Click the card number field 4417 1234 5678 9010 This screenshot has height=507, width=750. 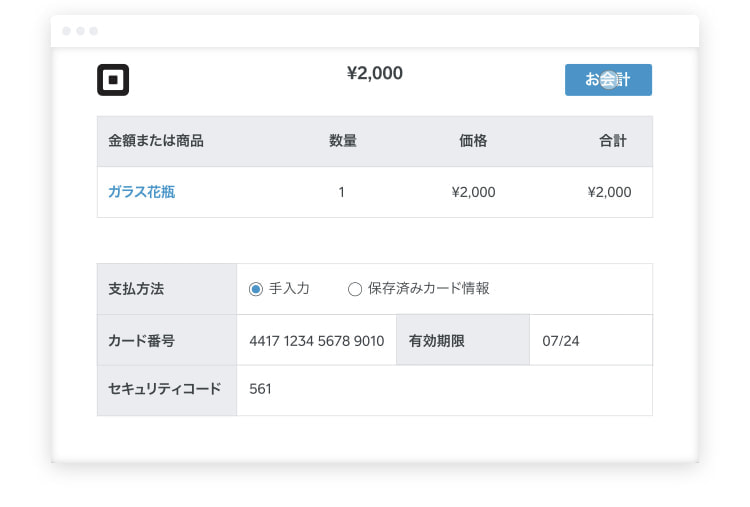[x=316, y=341]
